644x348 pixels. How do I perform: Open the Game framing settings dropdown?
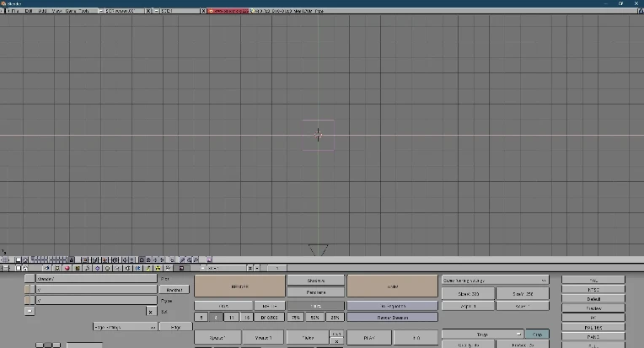(x=494, y=279)
